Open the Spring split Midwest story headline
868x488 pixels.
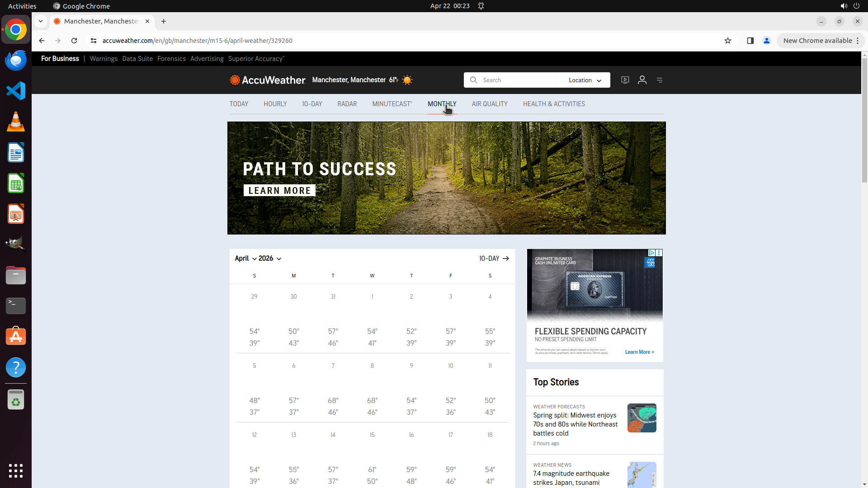[x=575, y=424]
